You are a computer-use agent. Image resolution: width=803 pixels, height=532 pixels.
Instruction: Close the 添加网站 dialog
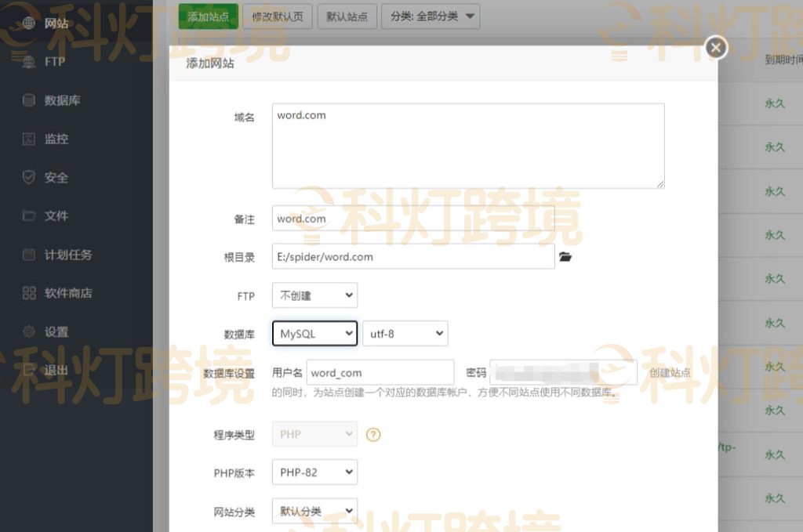click(716, 48)
